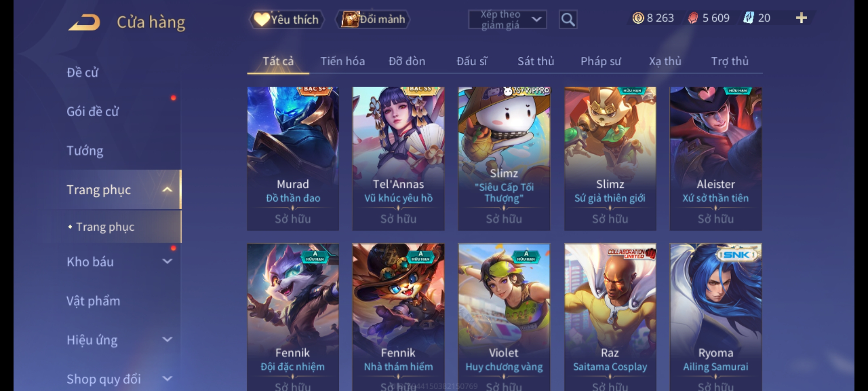
Task: Open the Gói đề cử menu item
Action: (x=93, y=112)
